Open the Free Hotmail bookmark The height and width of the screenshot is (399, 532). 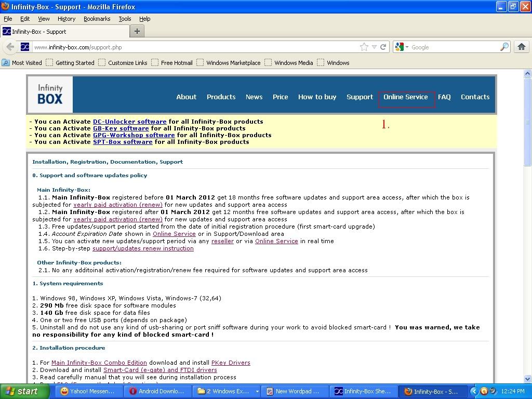172,63
